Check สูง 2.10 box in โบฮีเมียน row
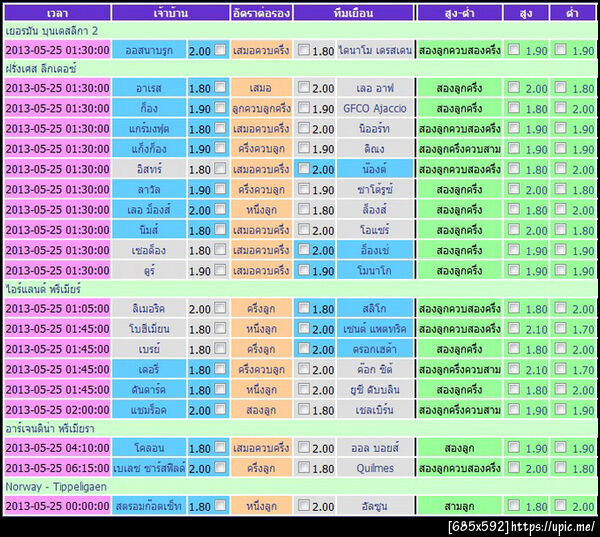The image size is (600, 537). (514, 328)
